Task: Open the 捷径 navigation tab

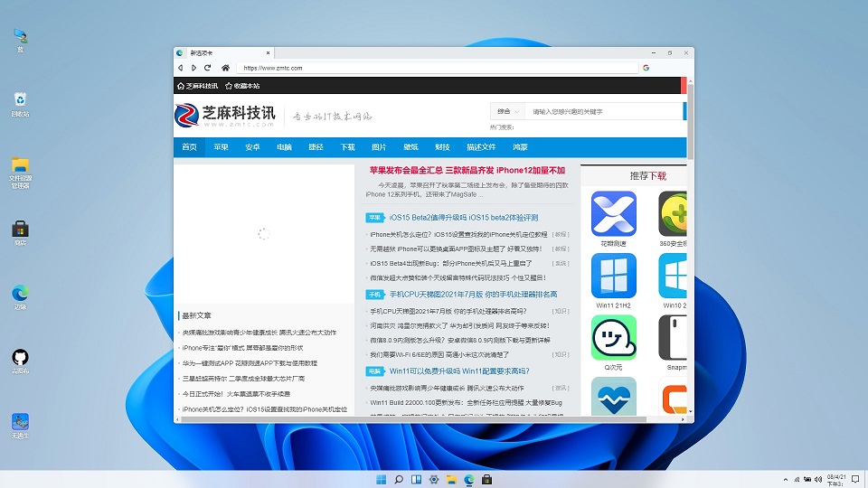Action: [316, 147]
